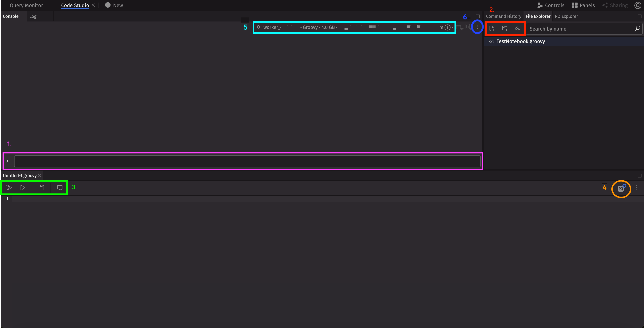The height and width of the screenshot is (328, 644).
Task: Open the Controls menu
Action: click(x=551, y=5)
